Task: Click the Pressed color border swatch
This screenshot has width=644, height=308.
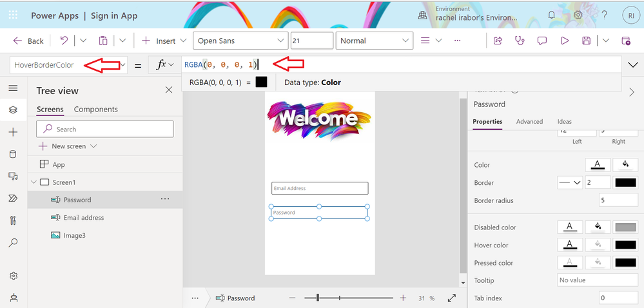Action: click(625, 263)
